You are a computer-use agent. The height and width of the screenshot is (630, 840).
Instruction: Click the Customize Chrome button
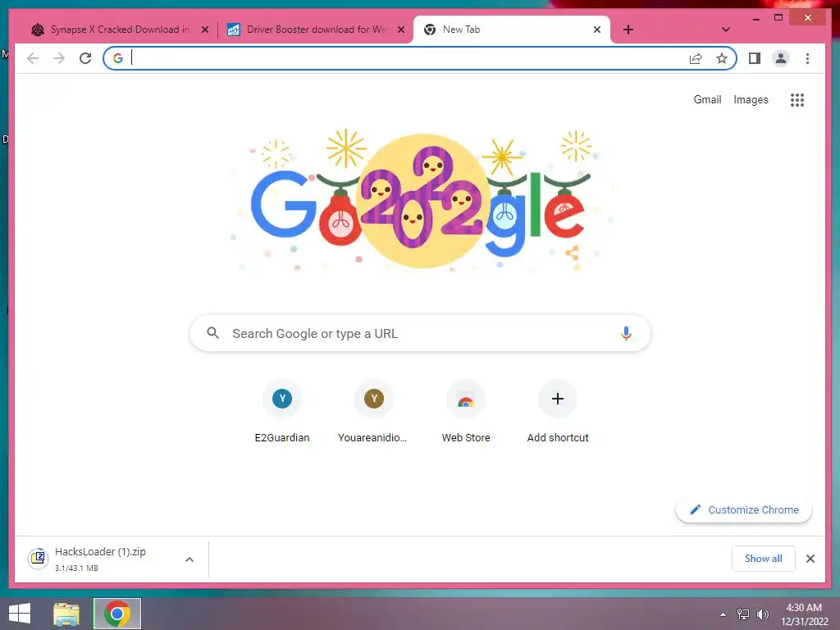[x=744, y=510]
